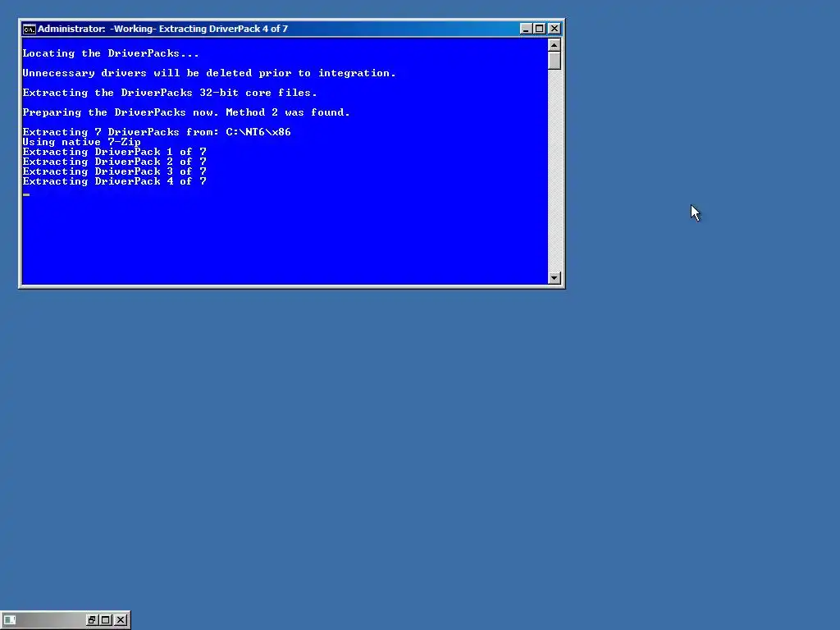Image resolution: width=840 pixels, height=630 pixels.
Task: Click the "Using native 7-Zip" line
Action: tap(81, 142)
